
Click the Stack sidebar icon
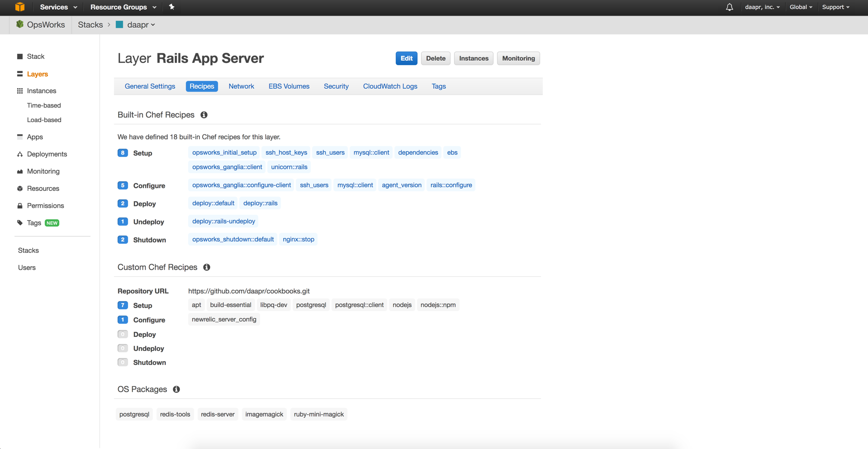click(x=20, y=57)
